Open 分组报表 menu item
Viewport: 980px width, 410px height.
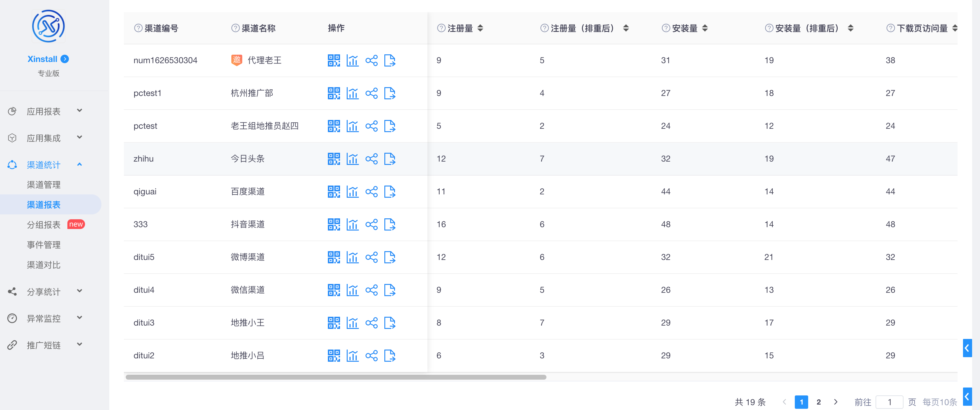44,225
